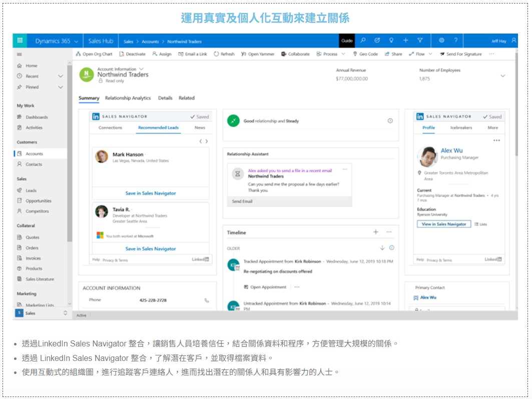Click Open Yammer command
Image resolution: width=532 pixels, height=399 pixels.
coord(258,54)
